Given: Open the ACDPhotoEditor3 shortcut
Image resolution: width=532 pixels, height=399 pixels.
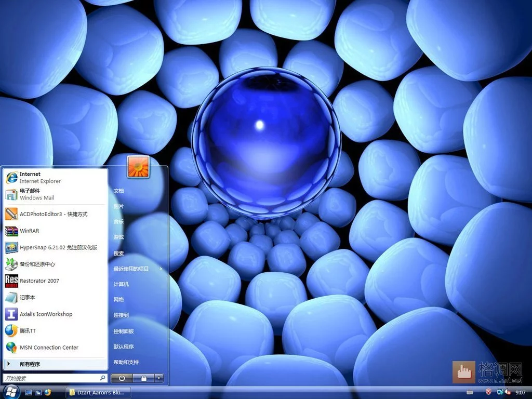Looking at the screenshot, I should [x=55, y=214].
